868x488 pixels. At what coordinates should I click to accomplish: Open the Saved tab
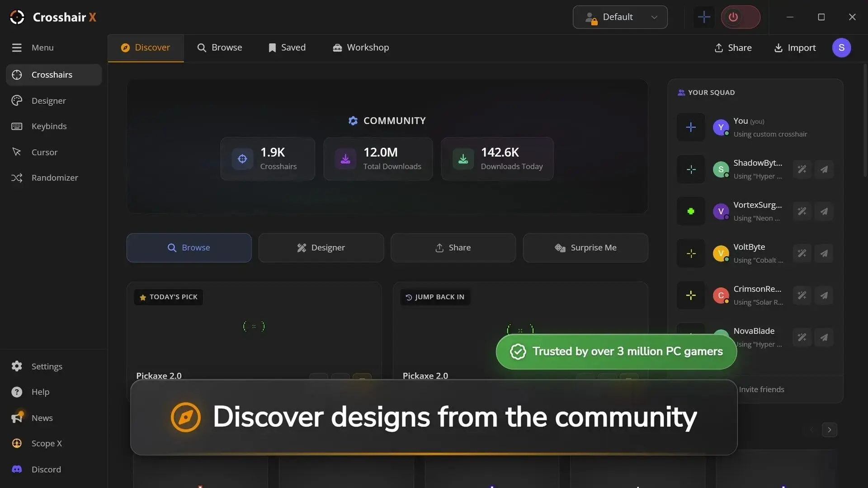287,47
